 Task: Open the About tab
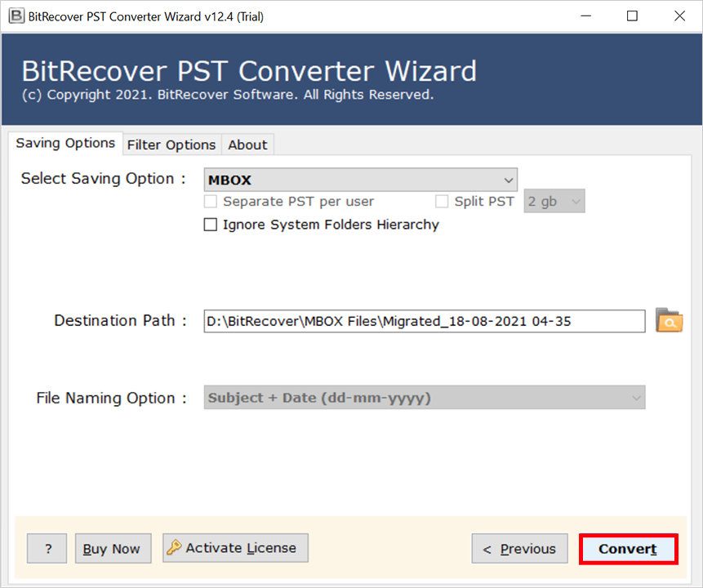247,145
